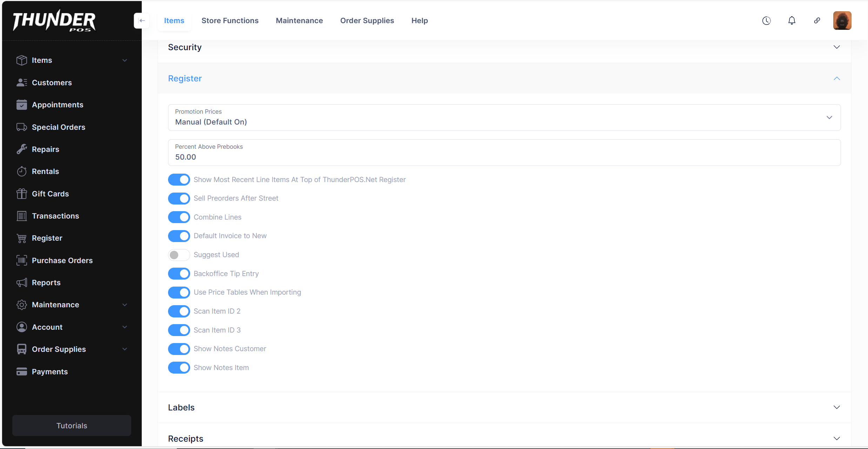The image size is (868, 449).
Task: Open the Promotion Prices dropdown
Action: tap(504, 118)
